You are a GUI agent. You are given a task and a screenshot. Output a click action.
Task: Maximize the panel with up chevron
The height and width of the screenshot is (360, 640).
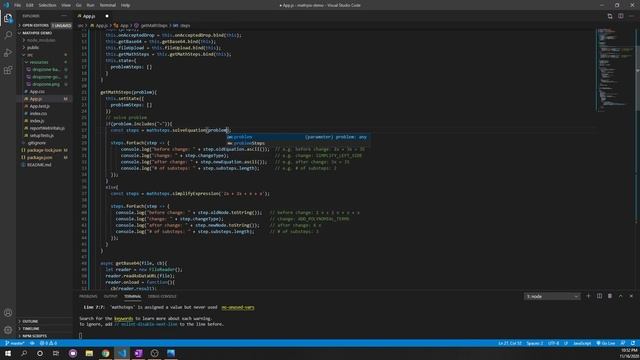pyautogui.click(x=620, y=296)
